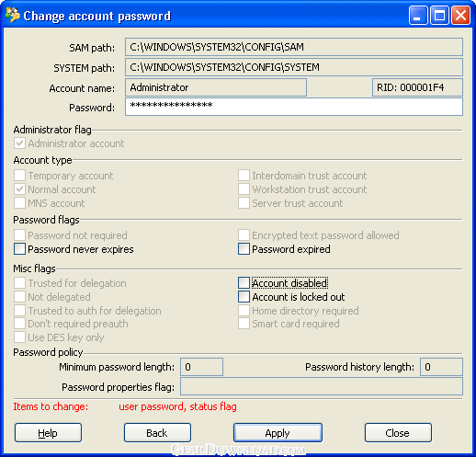Viewport: 476px width, 457px height.
Task: Click the 'Change account password' title text
Action: coord(96,16)
